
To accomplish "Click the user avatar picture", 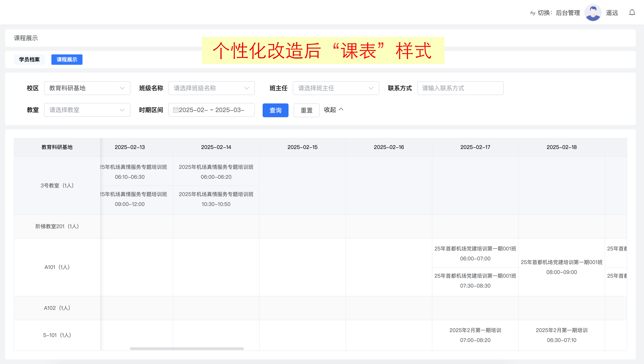I will pyautogui.click(x=593, y=13).
